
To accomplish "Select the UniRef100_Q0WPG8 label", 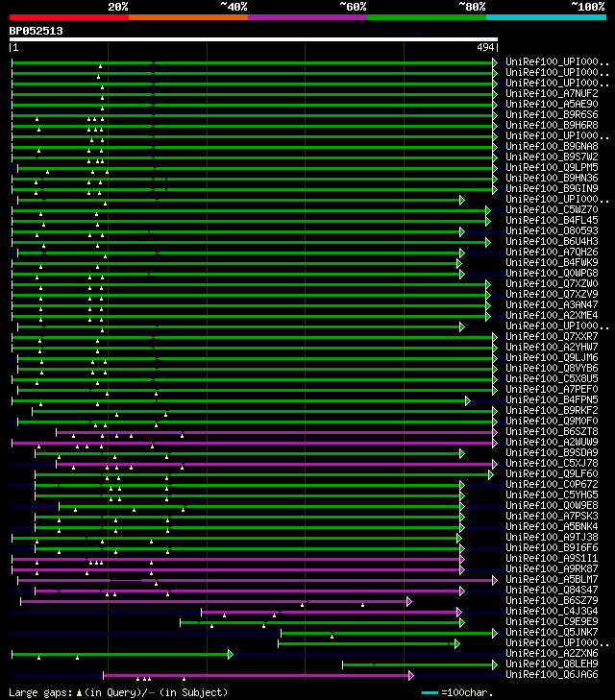I will tap(552, 274).
